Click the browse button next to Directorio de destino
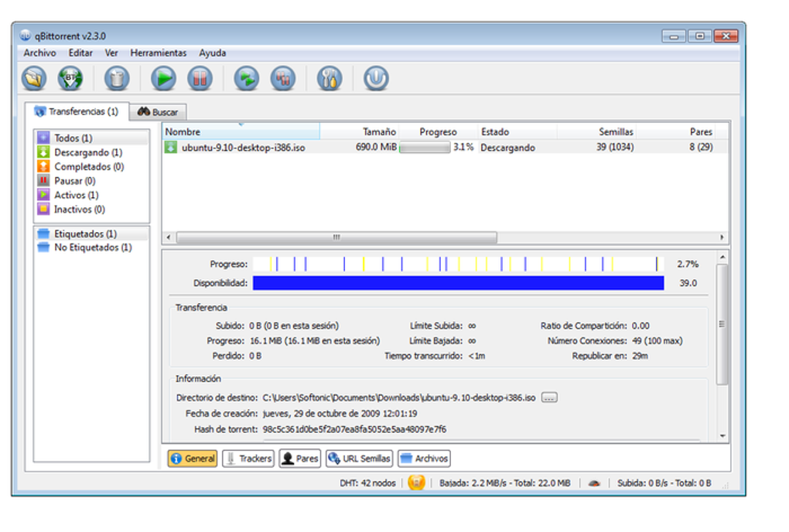The height and width of the screenshot is (532, 789). [549, 397]
